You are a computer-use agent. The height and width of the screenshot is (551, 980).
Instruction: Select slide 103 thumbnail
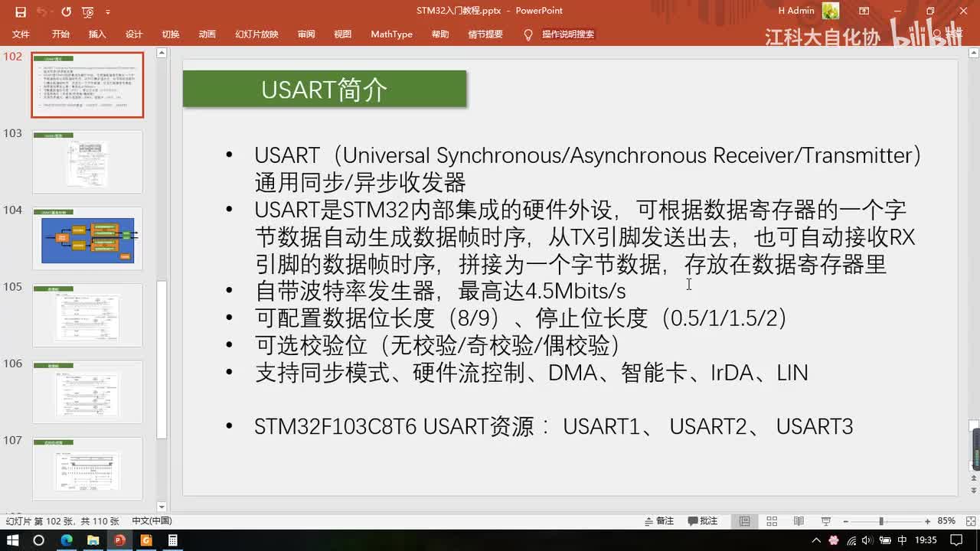pyautogui.click(x=87, y=161)
